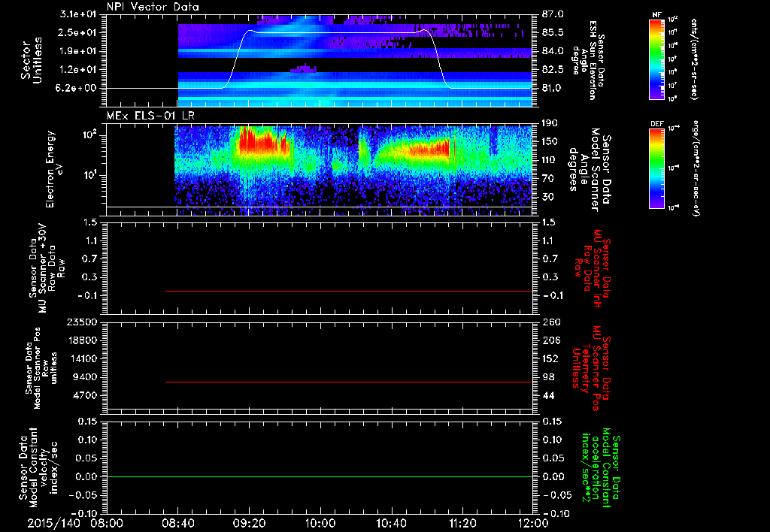770x532 pixels.
Task: Click the DEF energy flux color bar
Action: 656,168
